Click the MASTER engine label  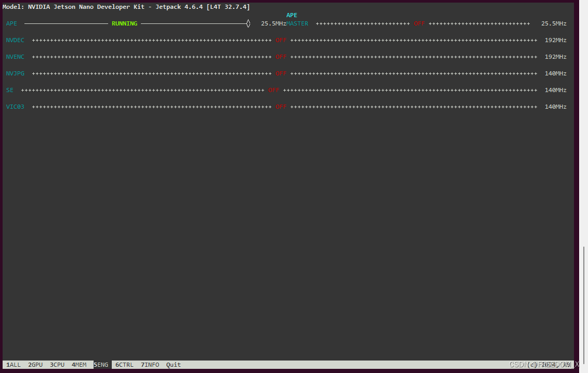(297, 23)
